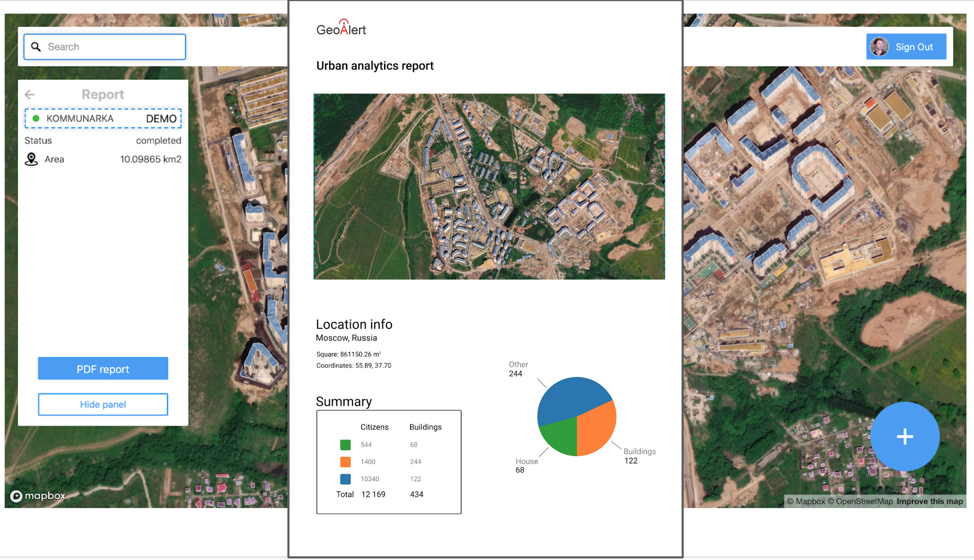974x560 pixels.
Task: Click the blue legend swatch in Summary
Action: [345, 479]
